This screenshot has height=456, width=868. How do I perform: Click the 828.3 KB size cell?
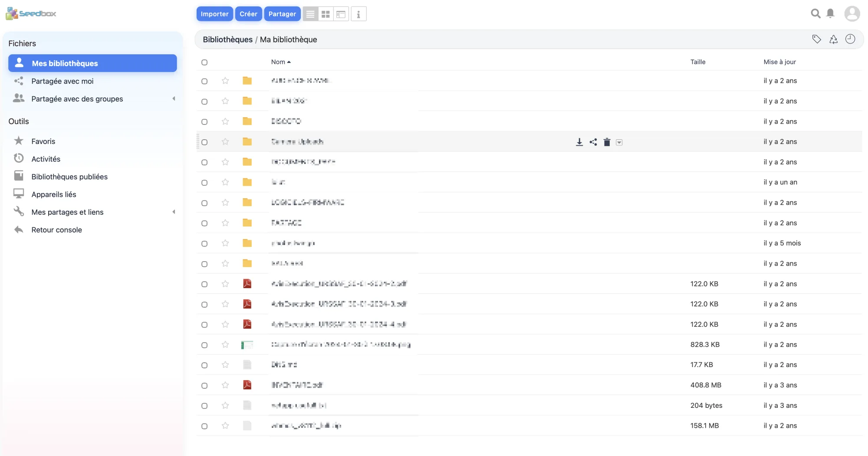pos(705,344)
